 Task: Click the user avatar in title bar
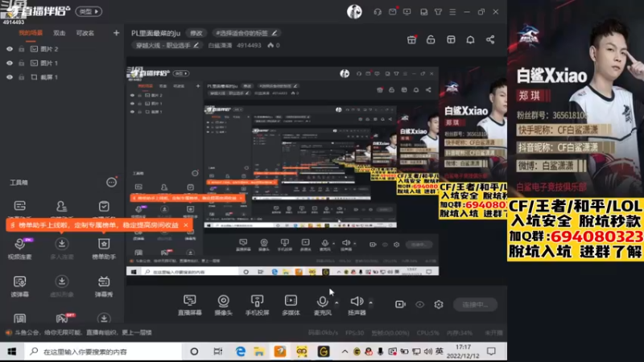[354, 11]
